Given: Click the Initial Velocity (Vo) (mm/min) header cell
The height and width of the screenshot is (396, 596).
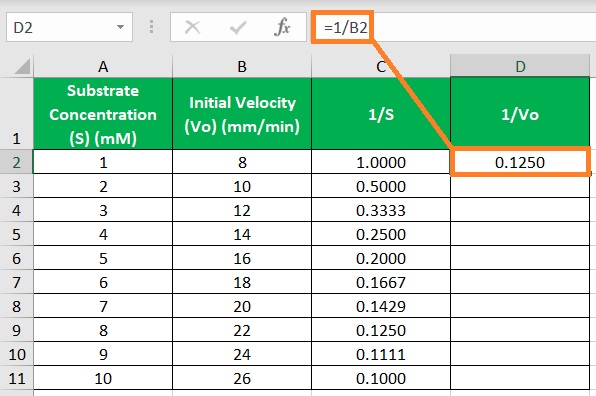Looking at the screenshot, I should (x=242, y=114).
